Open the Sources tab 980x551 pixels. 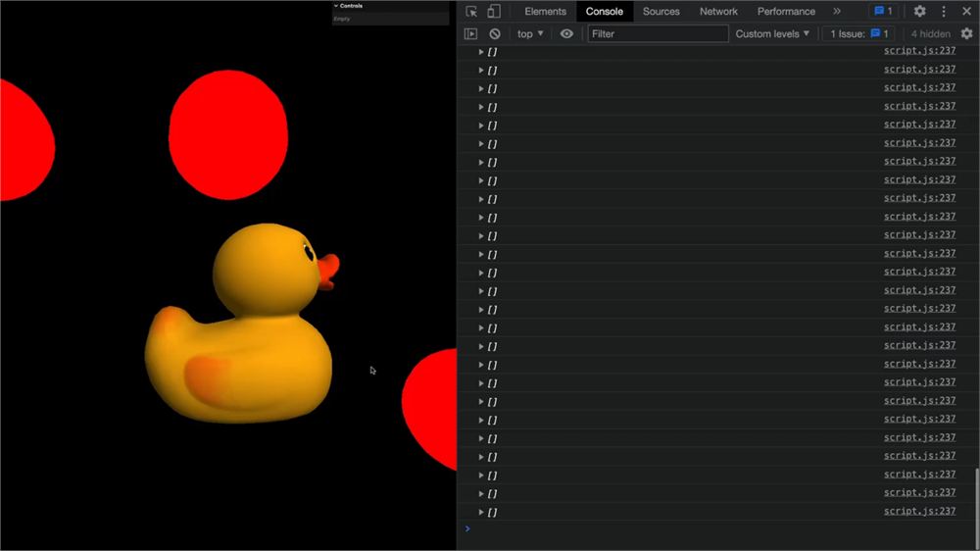click(661, 11)
